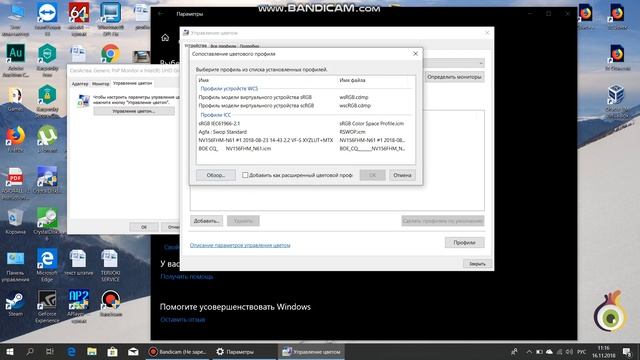Open Task View from the taskbar
The height and width of the screenshot is (360, 640).
[x=50, y=351]
